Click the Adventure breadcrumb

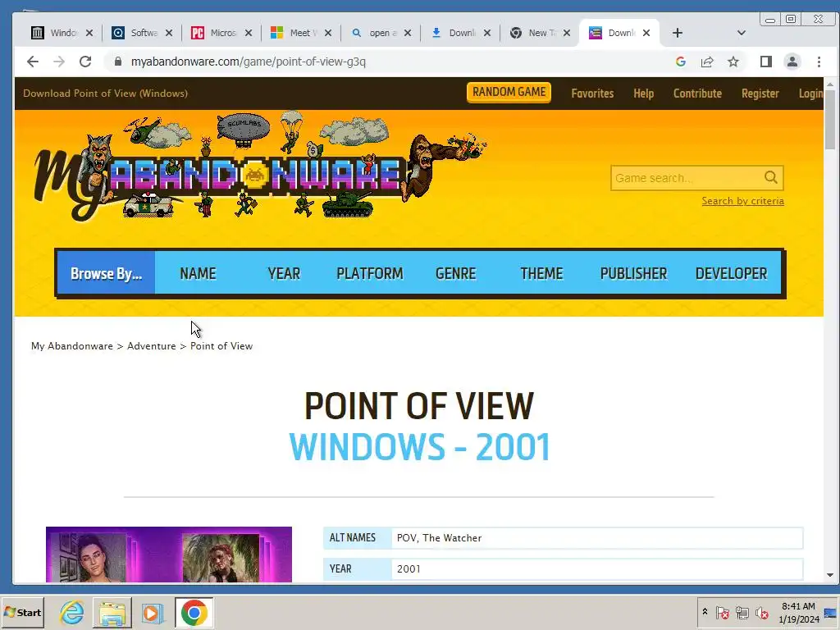point(152,346)
